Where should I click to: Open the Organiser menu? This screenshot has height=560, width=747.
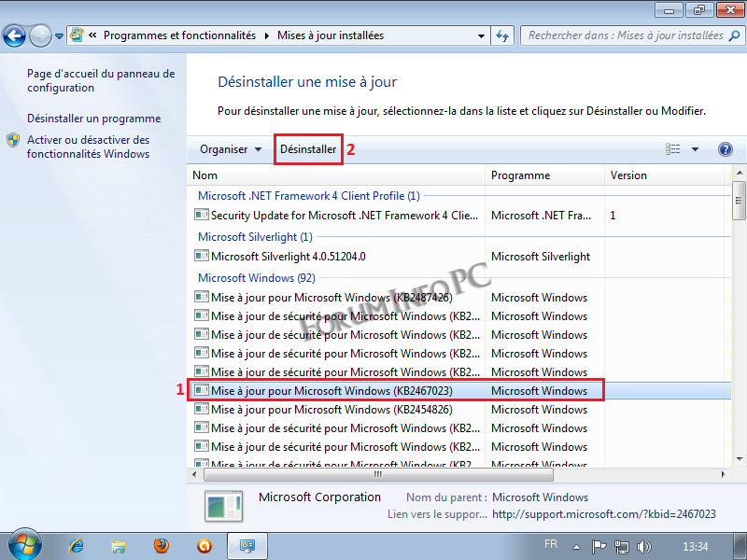click(231, 149)
